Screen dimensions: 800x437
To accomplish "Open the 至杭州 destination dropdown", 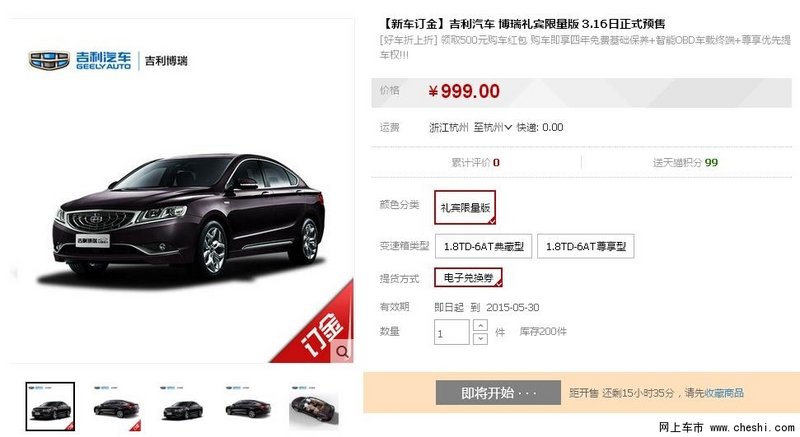I will (x=492, y=127).
